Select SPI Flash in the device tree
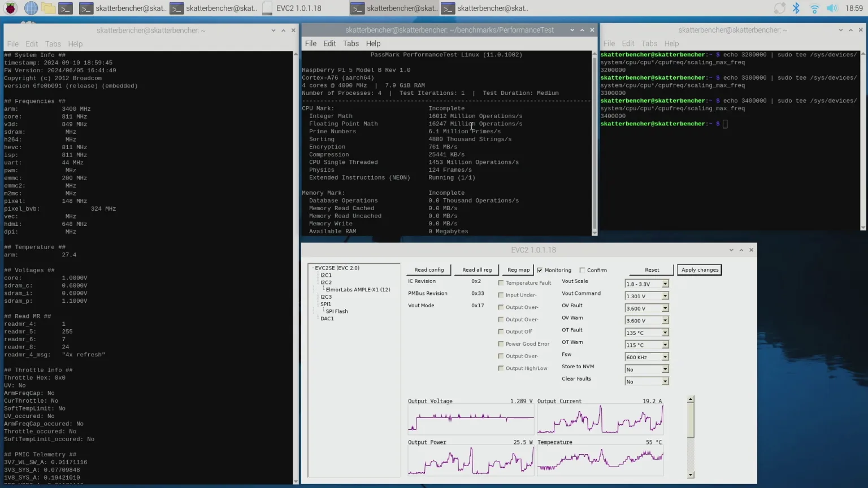This screenshot has height=488, width=868. point(337,311)
